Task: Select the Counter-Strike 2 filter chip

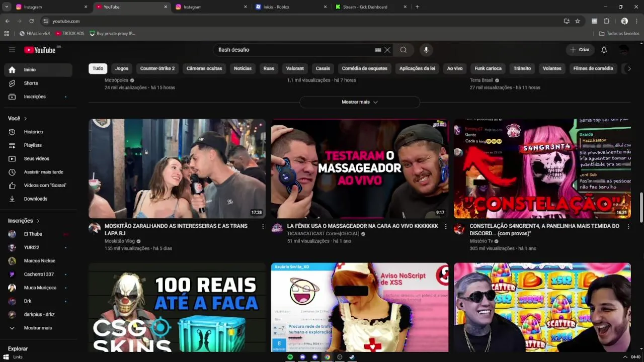Action: tap(157, 68)
